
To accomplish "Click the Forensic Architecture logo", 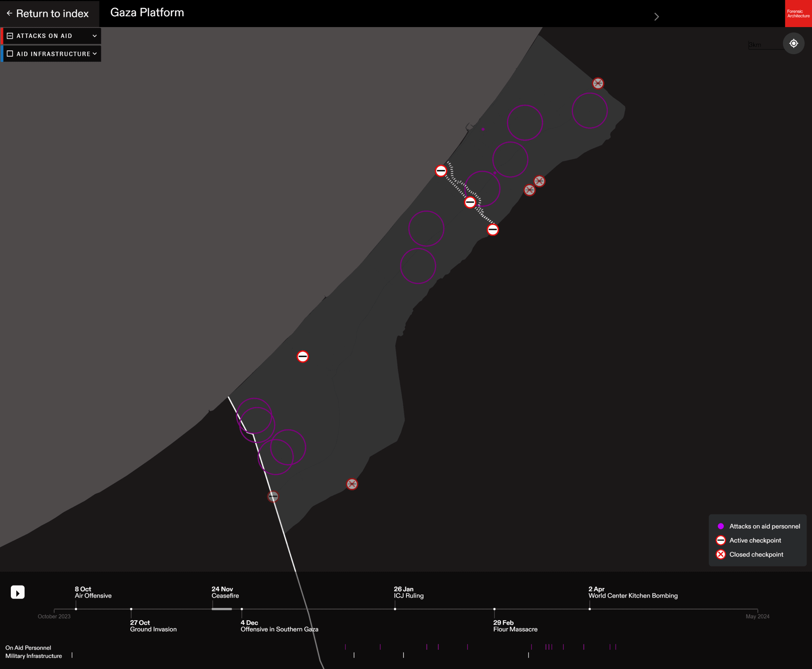I will (798, 14).
